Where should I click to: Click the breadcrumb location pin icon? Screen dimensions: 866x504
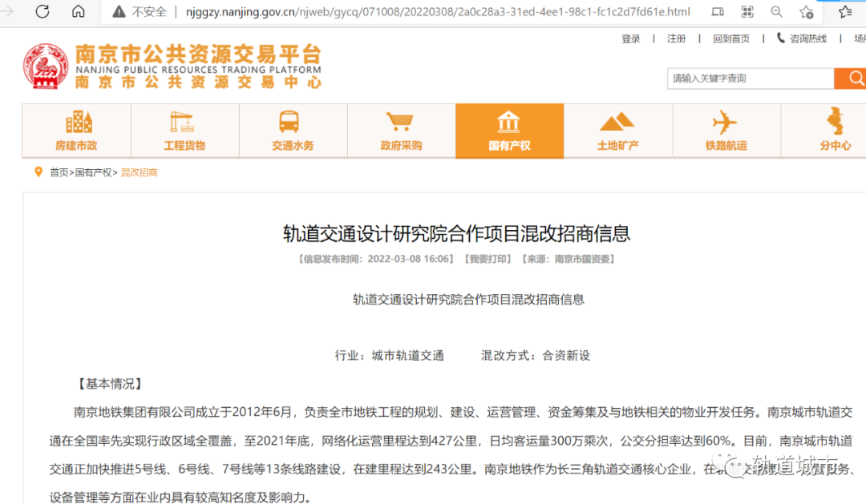click(x=38, y=172)
